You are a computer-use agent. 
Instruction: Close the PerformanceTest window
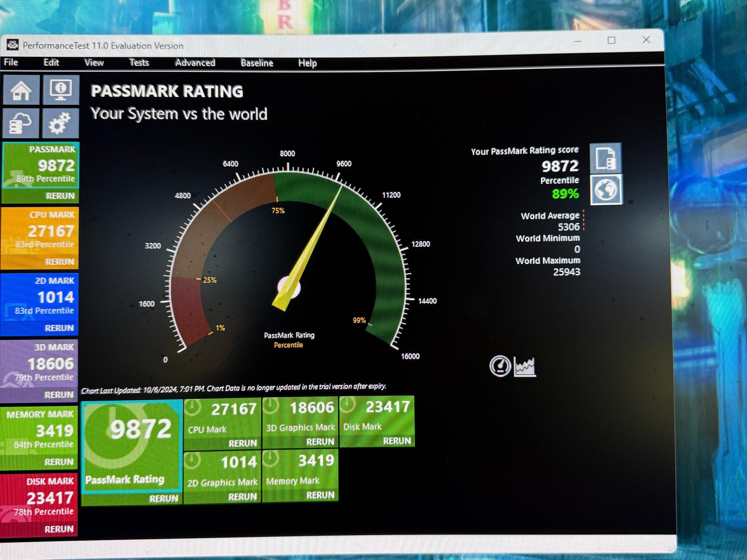(646, 40)
